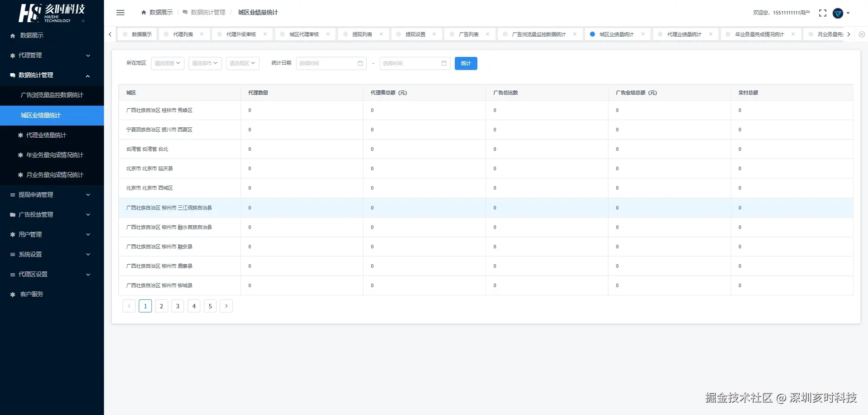Open 月业务量完成情况统计 in the sidebar
Viewport: 868px width, 415px height.
click(x=52, y=175)
